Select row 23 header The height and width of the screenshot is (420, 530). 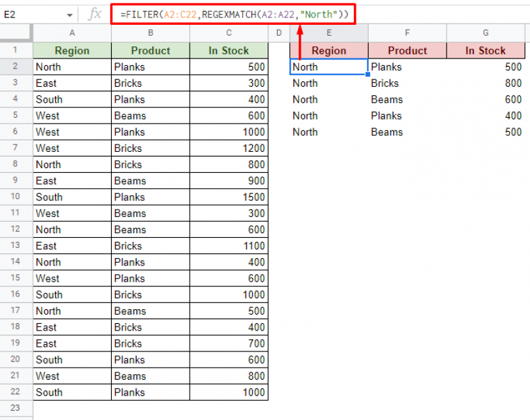16,409
